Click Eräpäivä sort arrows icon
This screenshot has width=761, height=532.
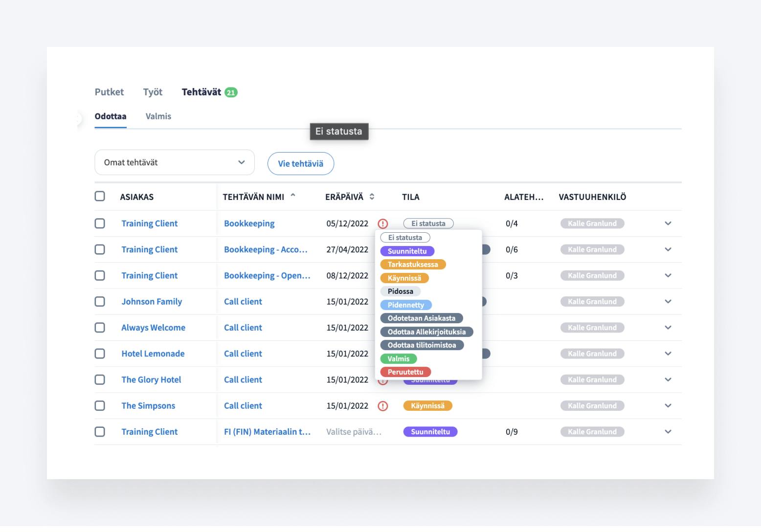click(372, 197)
